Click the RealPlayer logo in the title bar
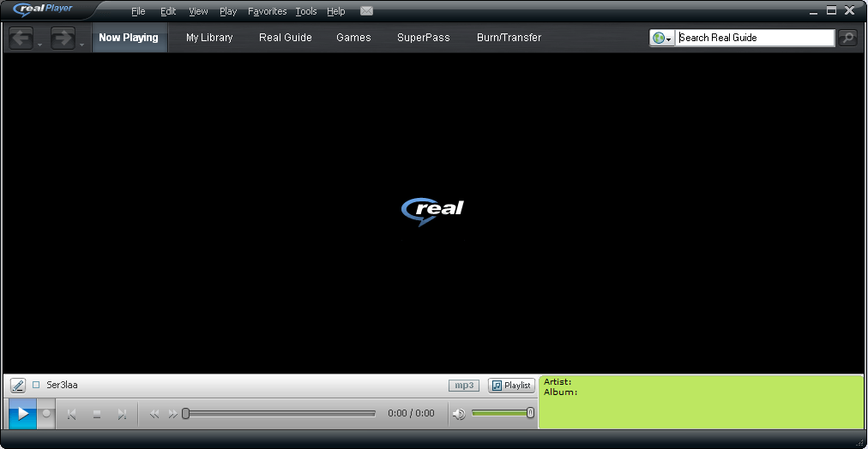Image resolution: width=868 pixels, height=449 pixels. [x=43, y=10]
